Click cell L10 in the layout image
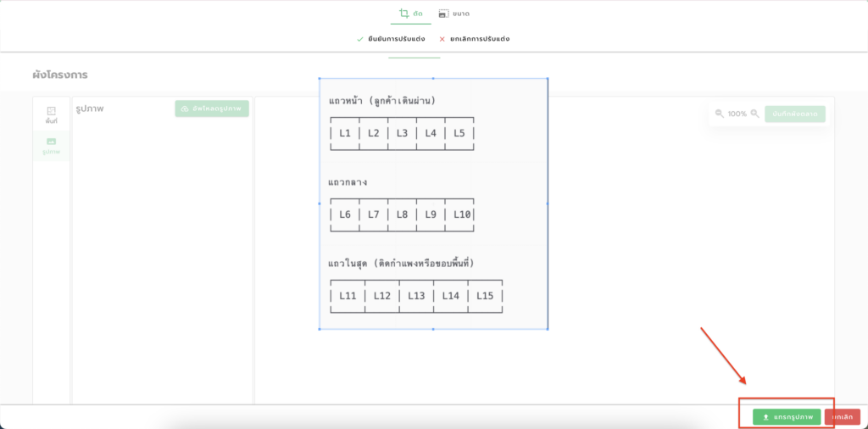The width and height of the screenshot is (868, 429). [461, 214]
